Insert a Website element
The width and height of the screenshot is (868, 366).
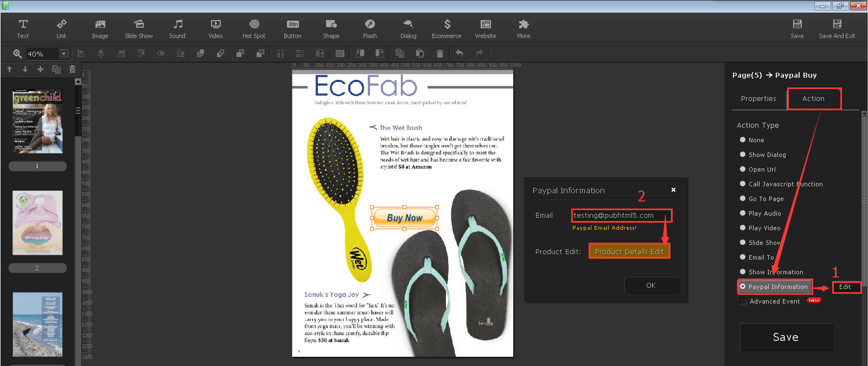point(486,29)
